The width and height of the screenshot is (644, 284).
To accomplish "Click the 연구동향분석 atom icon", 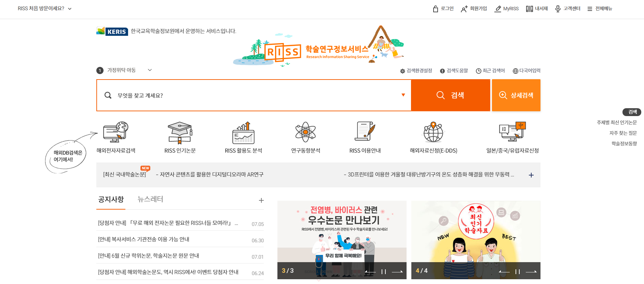I will [x=305, y=132].
